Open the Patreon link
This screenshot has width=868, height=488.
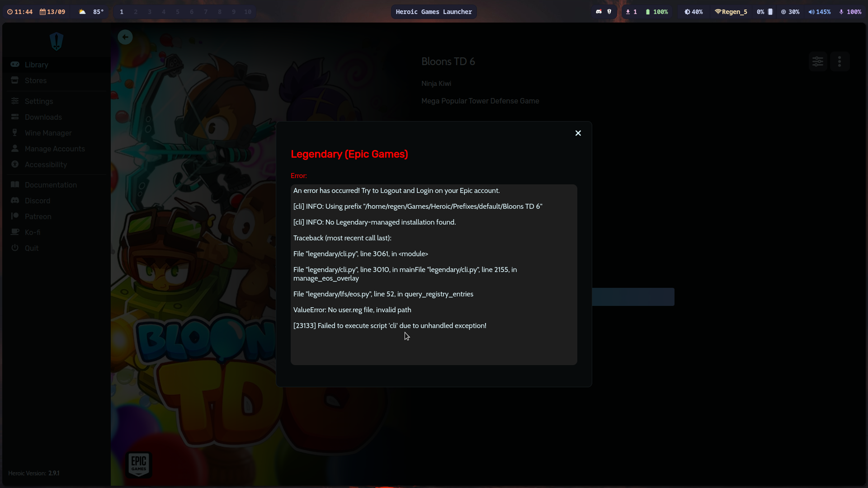pyautogui.click(x=38, y=216)
